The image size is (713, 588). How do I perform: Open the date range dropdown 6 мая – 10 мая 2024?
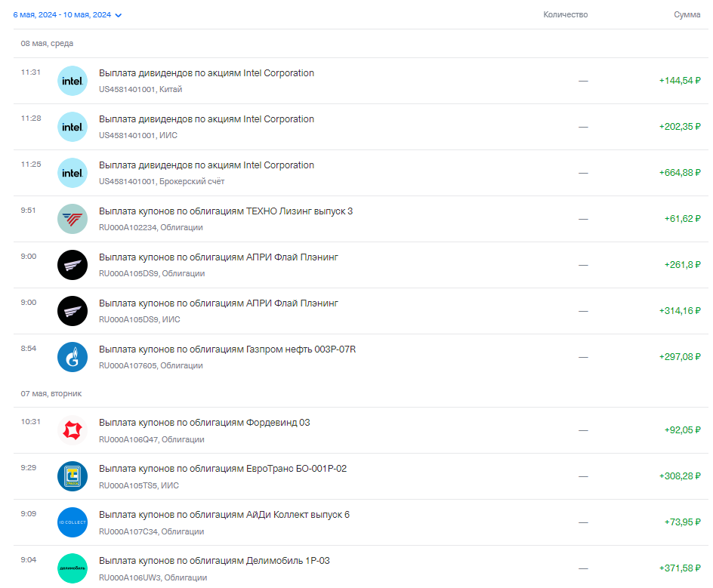[x=67, y=15]
